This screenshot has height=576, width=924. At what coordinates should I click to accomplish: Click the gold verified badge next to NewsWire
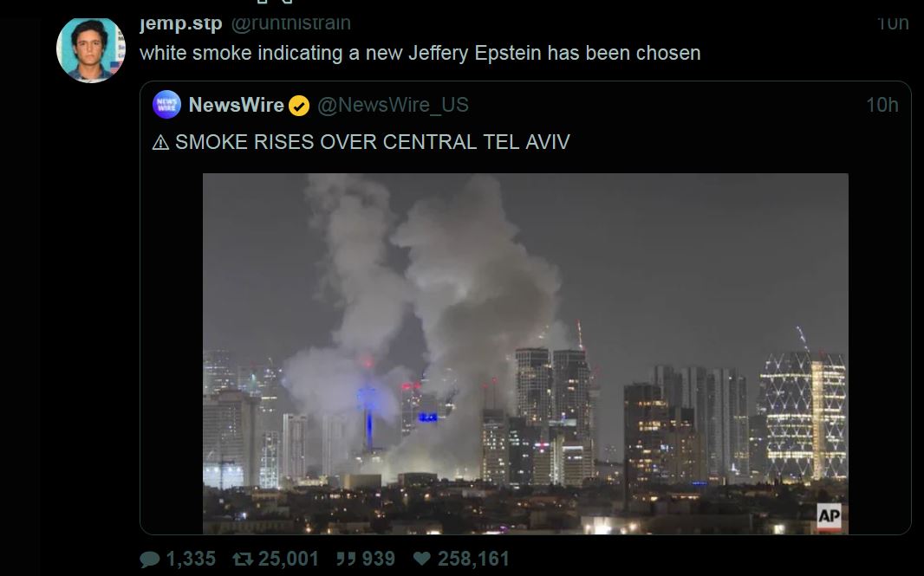pyautogui.click(x=299, y=106)
